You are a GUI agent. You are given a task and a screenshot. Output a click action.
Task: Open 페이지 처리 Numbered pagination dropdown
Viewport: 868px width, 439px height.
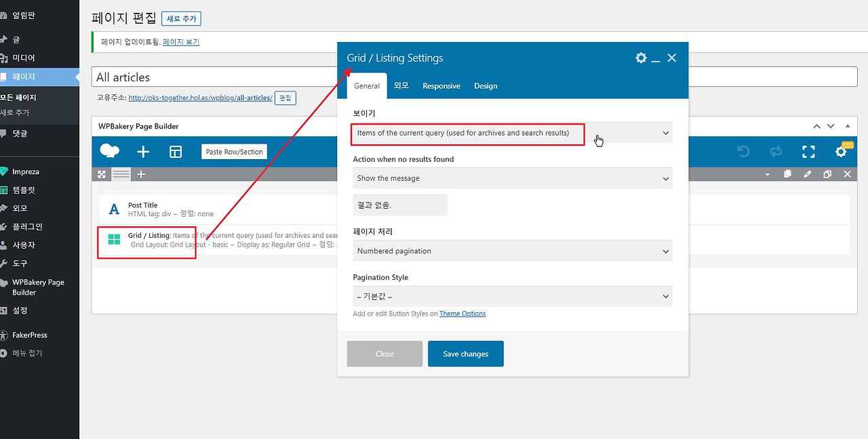(x=513, y=251)
